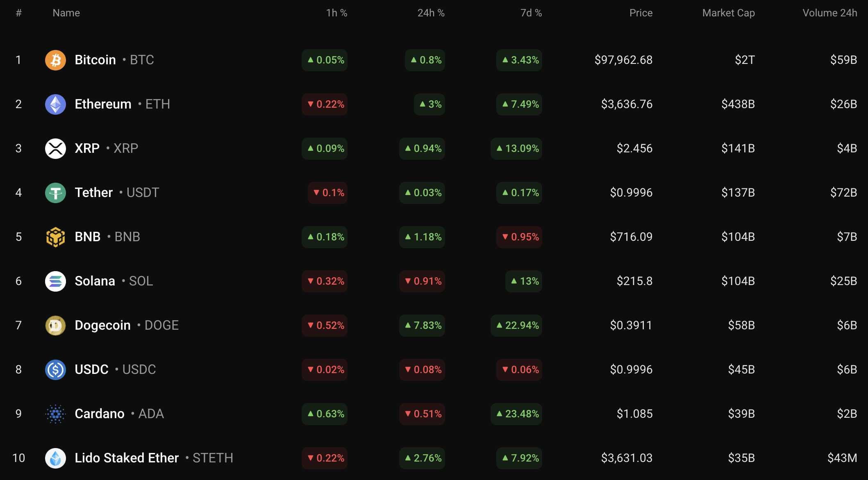Image resolution: width=868 pixels, height=480 pixels.
Task: Open the Dogecoin name link
Action: [x=102, y=326]
